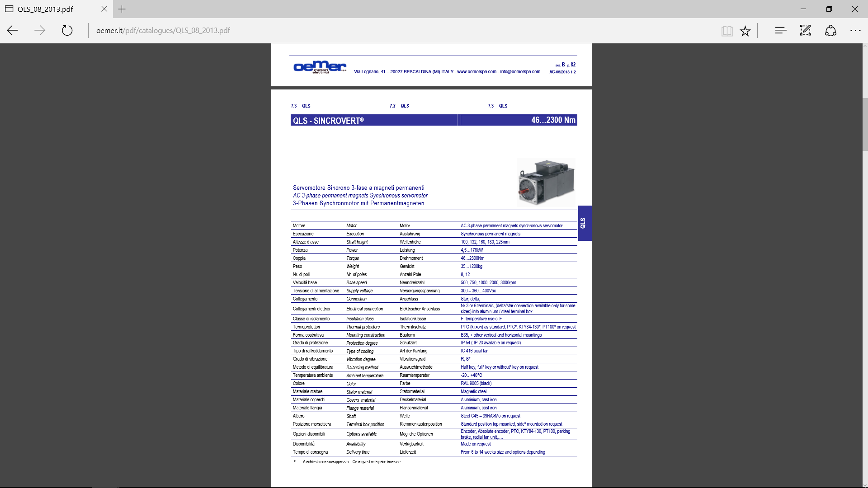Click the 'Star, delta,' connection value
The height and width of the screenshot is (488, 868).
[x=470, y=299]
